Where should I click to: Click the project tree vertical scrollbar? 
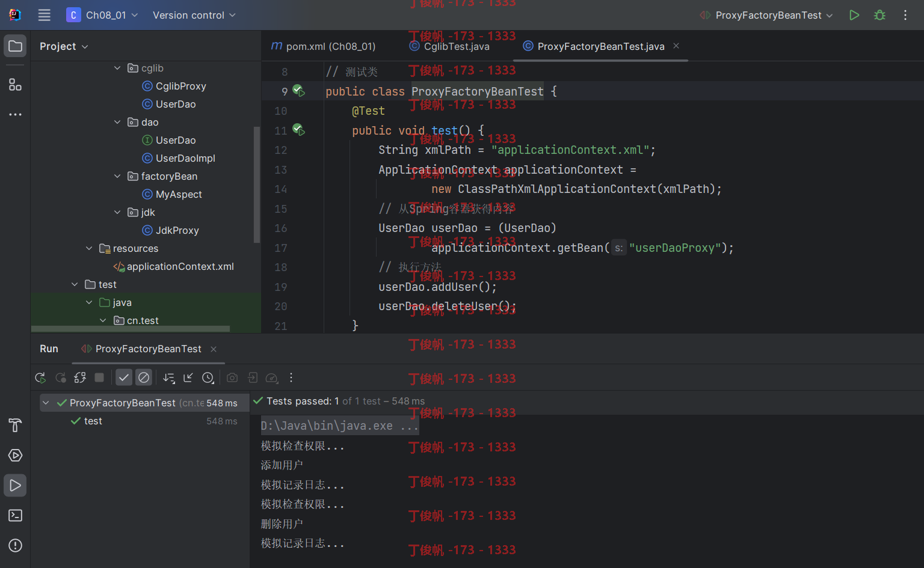coord(257,184)
